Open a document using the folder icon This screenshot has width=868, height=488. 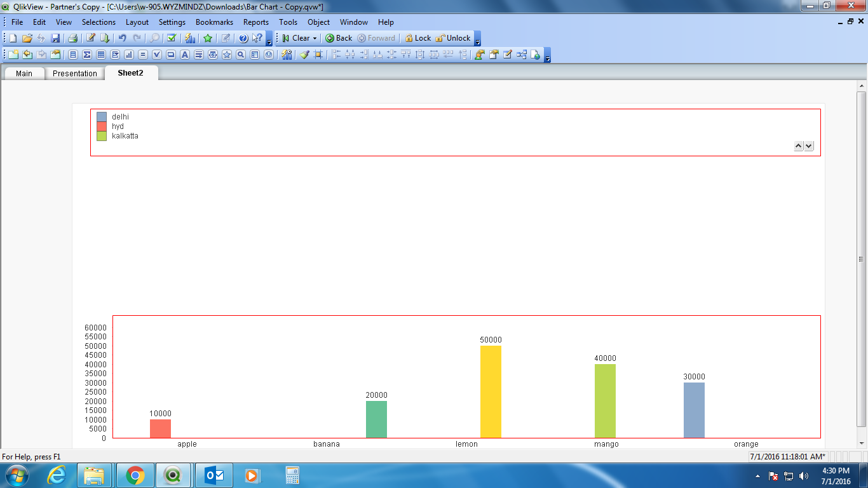27,38
